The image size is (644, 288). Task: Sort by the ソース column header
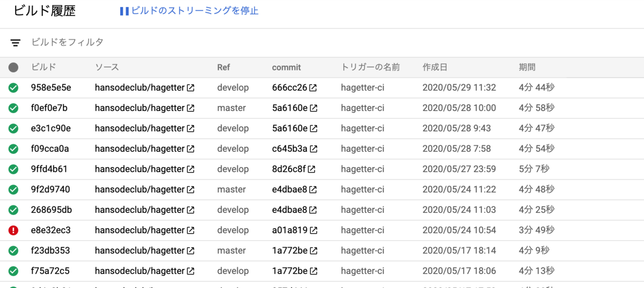coord(107,68)
